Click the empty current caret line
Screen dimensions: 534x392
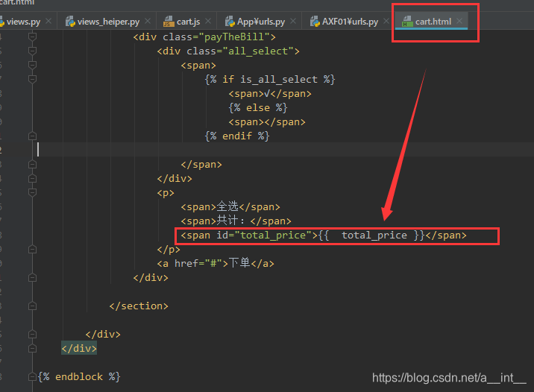286,150
